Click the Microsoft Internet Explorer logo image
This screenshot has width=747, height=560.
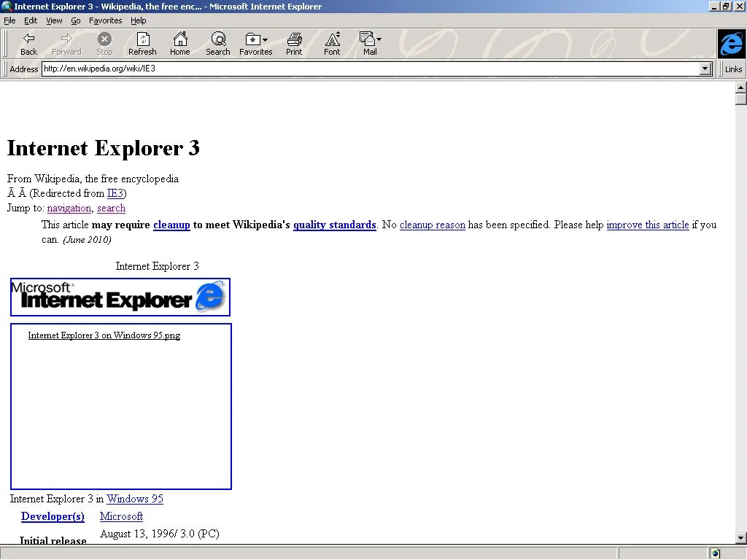point(120,297)
